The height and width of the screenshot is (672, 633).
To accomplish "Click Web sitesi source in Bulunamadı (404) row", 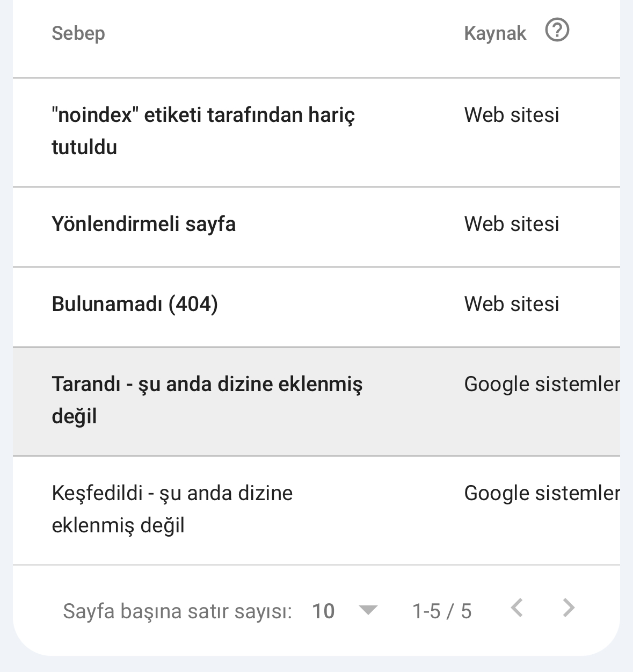I will pyautogui.click(x=512, y=304).
